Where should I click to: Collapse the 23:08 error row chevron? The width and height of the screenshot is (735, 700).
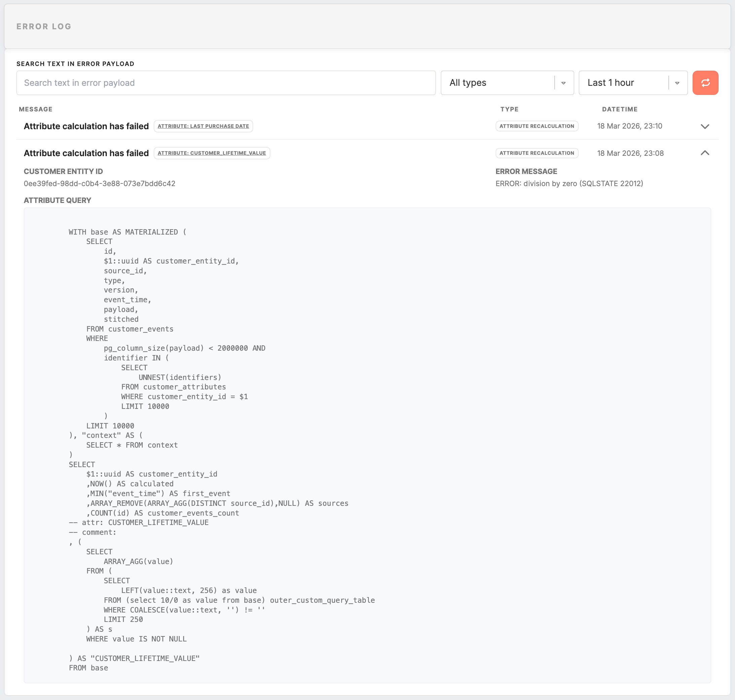tap(704, 153)
